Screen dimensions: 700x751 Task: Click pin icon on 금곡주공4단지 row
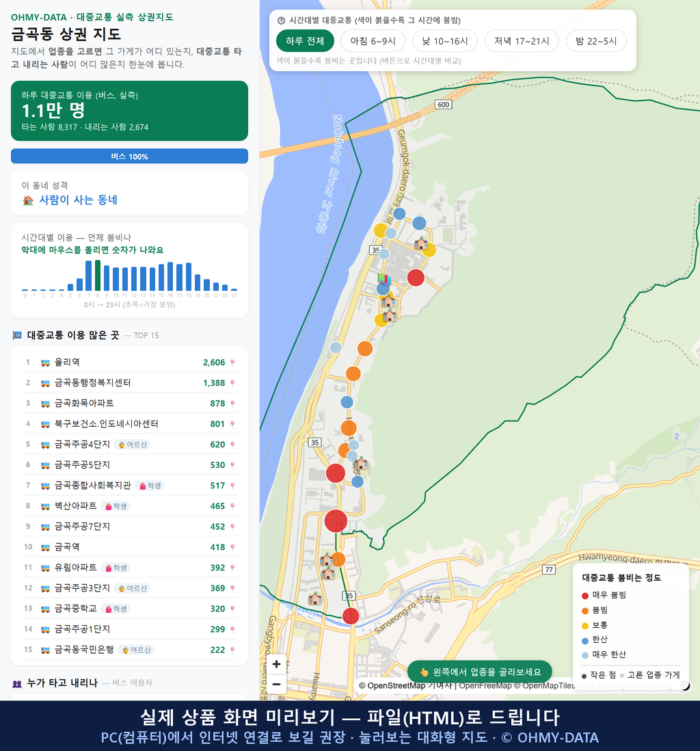[232, 445]
